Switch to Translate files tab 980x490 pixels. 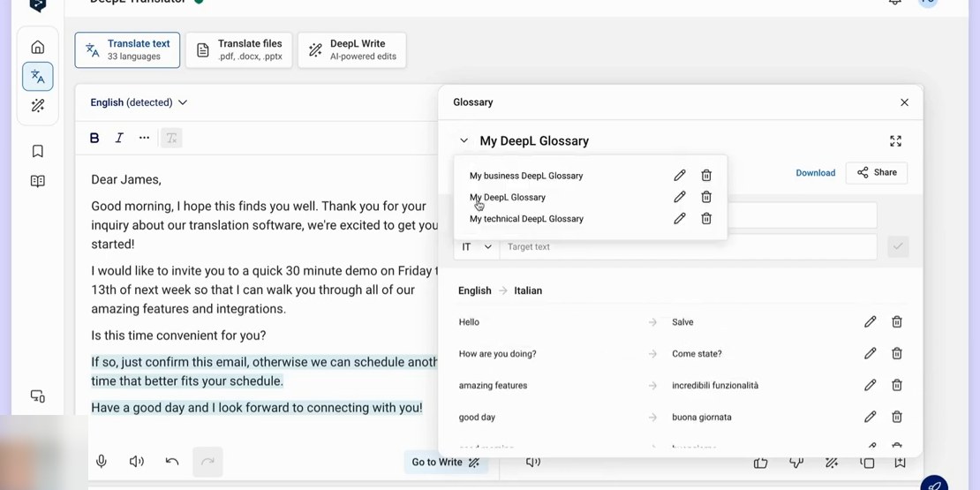pos(238,50)
